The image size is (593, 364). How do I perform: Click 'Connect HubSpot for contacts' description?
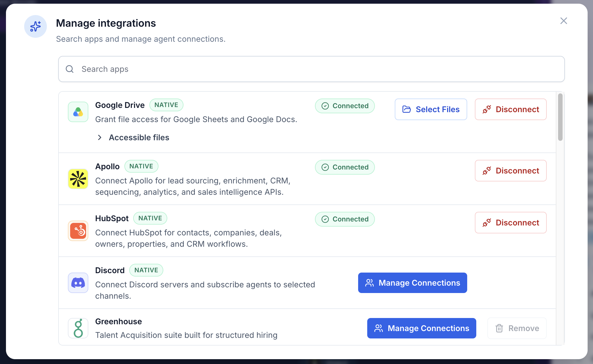(189, 238)
